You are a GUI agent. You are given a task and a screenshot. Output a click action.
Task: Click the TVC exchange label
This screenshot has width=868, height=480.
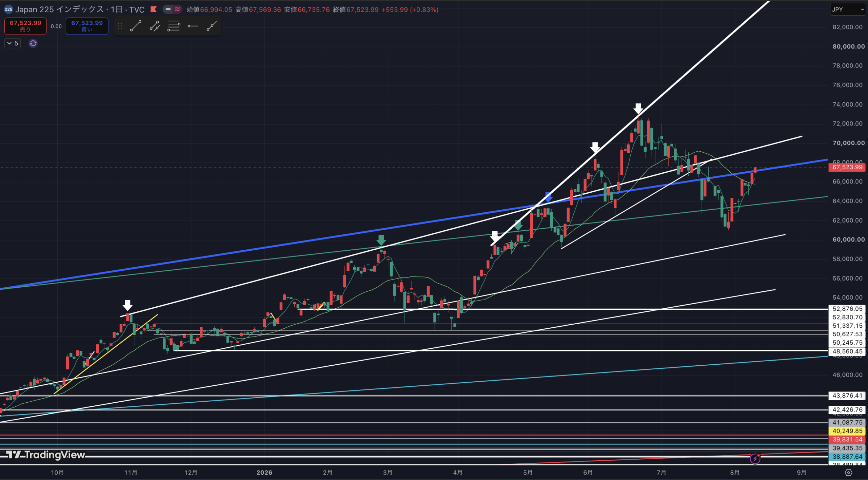[x=137, y=9]
